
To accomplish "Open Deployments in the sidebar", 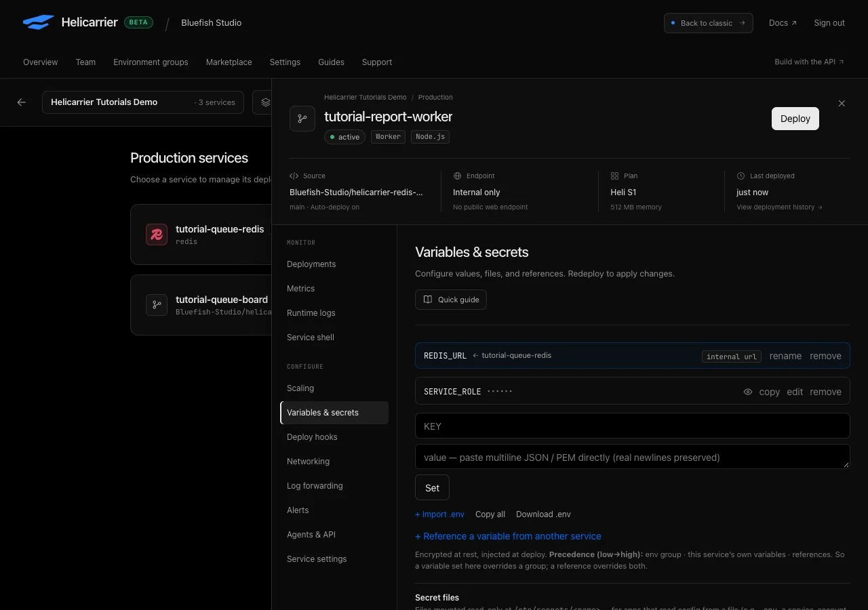I will pyautogui.click(x=334, y=264).
